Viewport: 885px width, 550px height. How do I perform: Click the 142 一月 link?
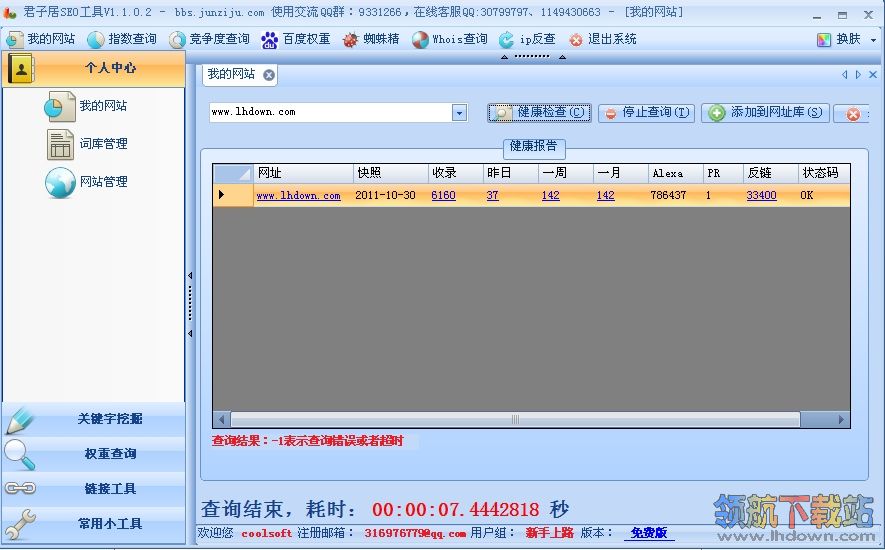coord(605,195)
